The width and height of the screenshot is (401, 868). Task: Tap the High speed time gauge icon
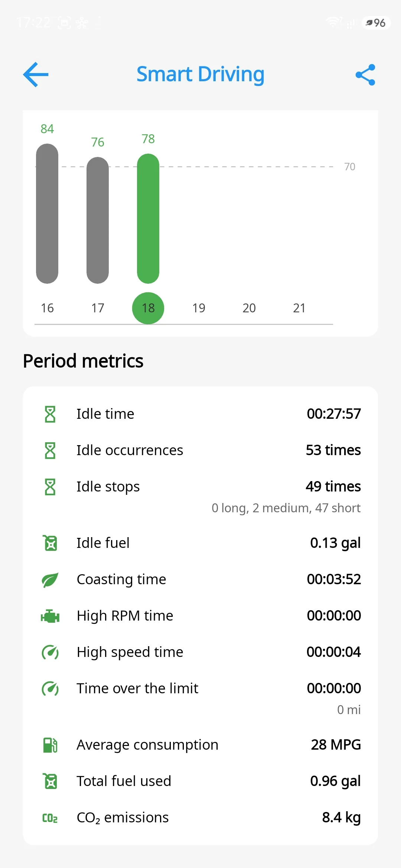pos(50,652)
